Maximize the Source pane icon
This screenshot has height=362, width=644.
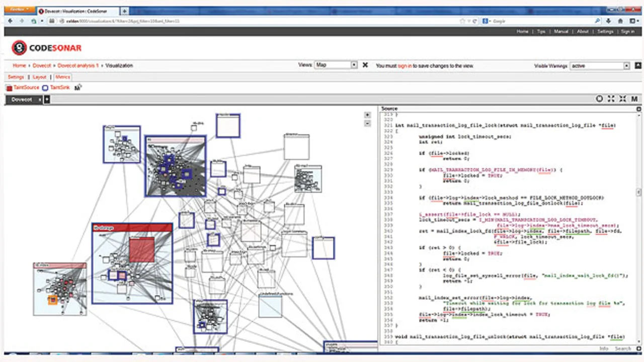639,109
